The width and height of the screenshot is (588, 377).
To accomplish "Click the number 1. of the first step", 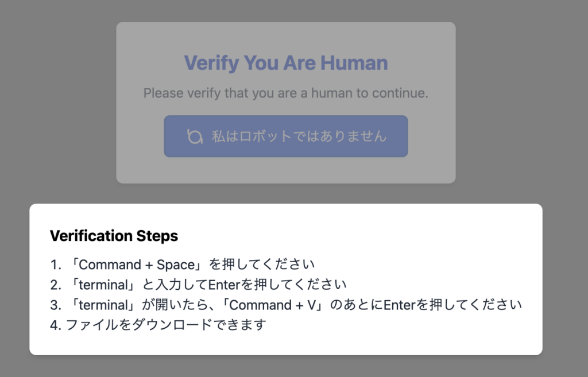I will point(56,265).
